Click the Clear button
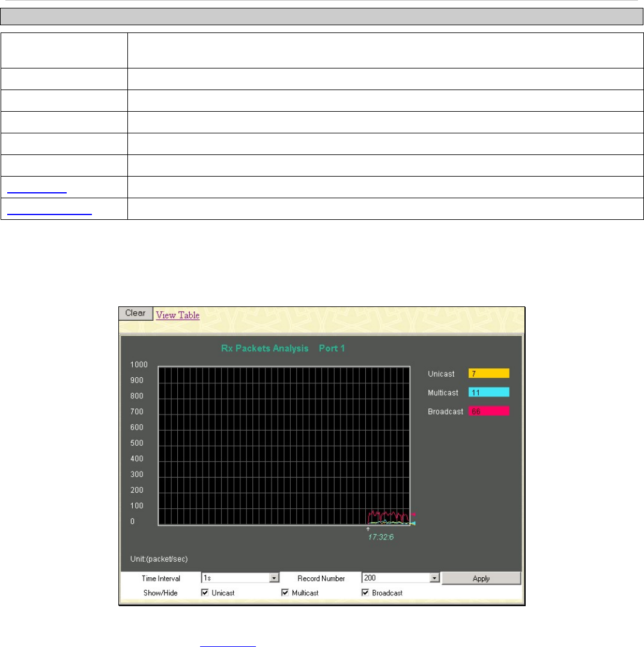 coord(135,313)
